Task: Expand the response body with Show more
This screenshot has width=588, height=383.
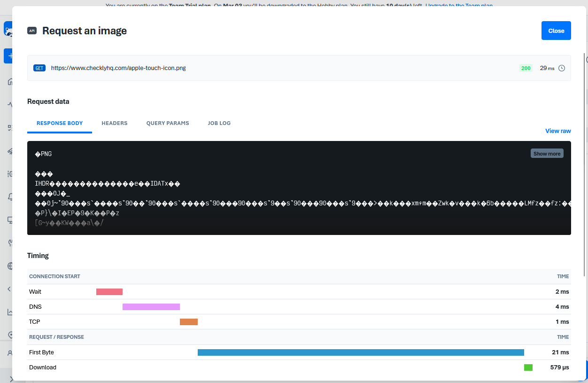Action: click(x=547, y=154)
